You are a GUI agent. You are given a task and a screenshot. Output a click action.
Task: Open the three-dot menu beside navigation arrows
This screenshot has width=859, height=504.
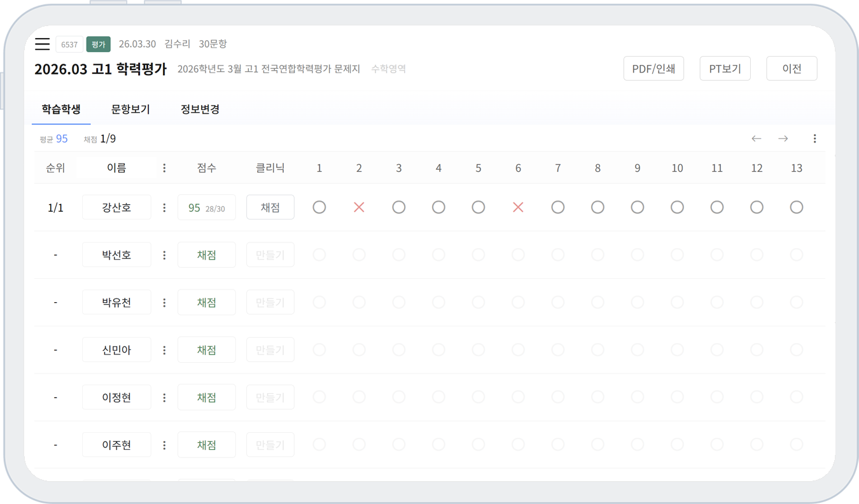[x=814, y=139]
